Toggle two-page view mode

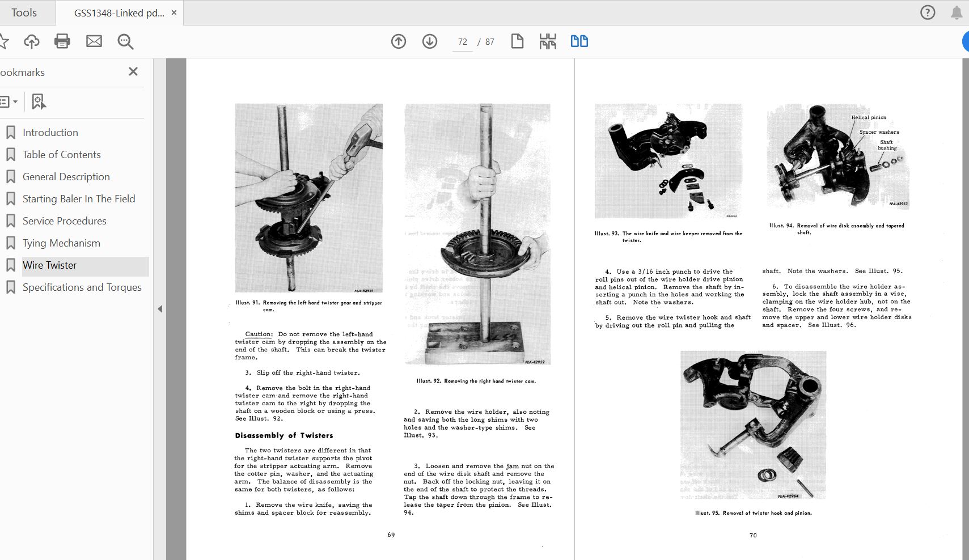(579, 41)
